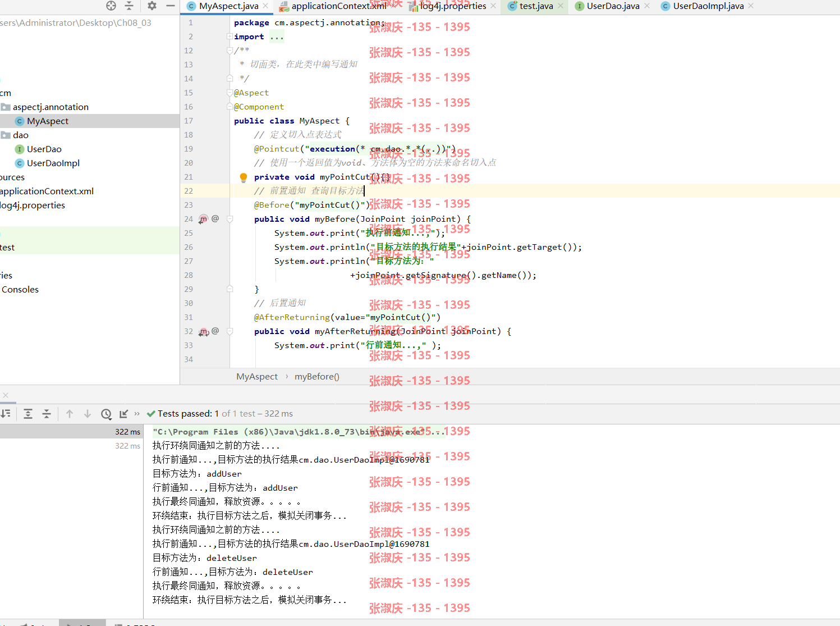Go to previous failed test arrow

point(70,414)
